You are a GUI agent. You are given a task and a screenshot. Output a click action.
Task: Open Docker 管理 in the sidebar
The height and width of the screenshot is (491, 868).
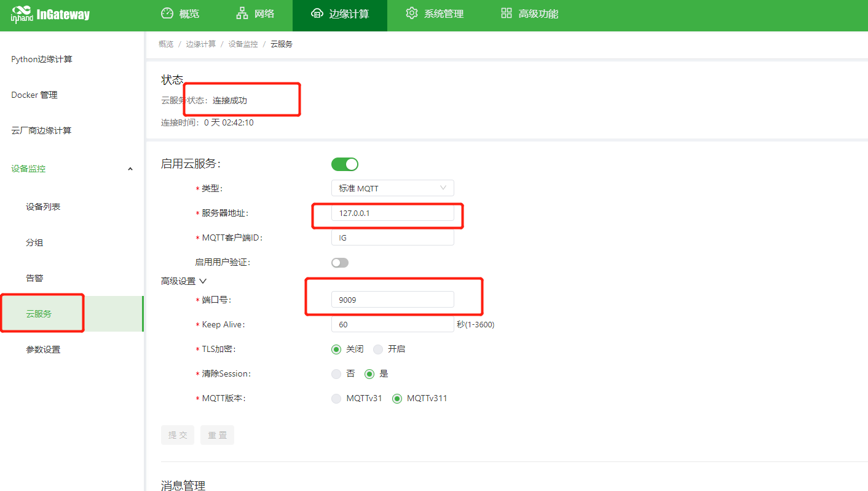click(x=34, y=95)
